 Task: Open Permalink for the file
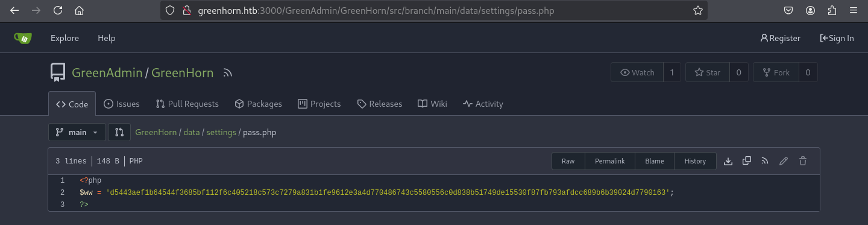tap(610, 161)
